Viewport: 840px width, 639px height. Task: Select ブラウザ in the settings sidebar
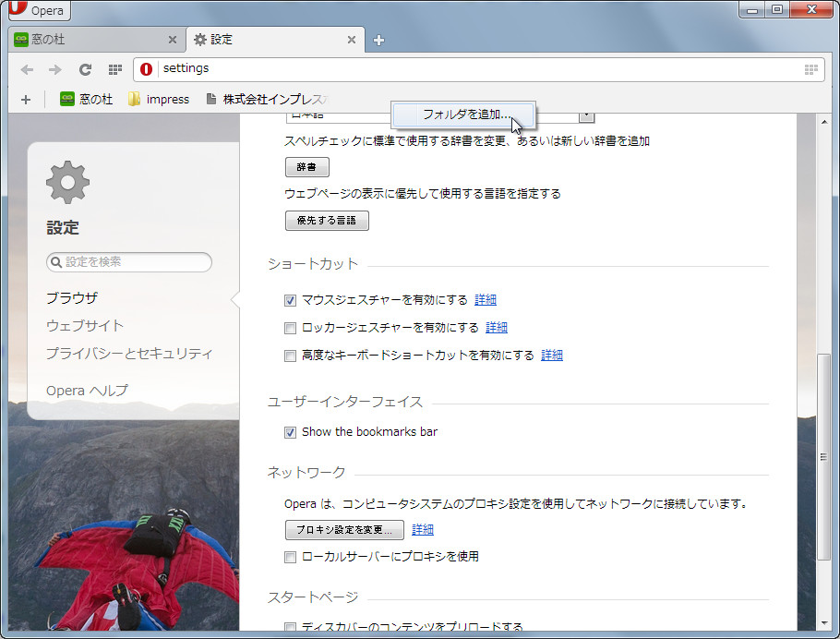coord(72,298)
